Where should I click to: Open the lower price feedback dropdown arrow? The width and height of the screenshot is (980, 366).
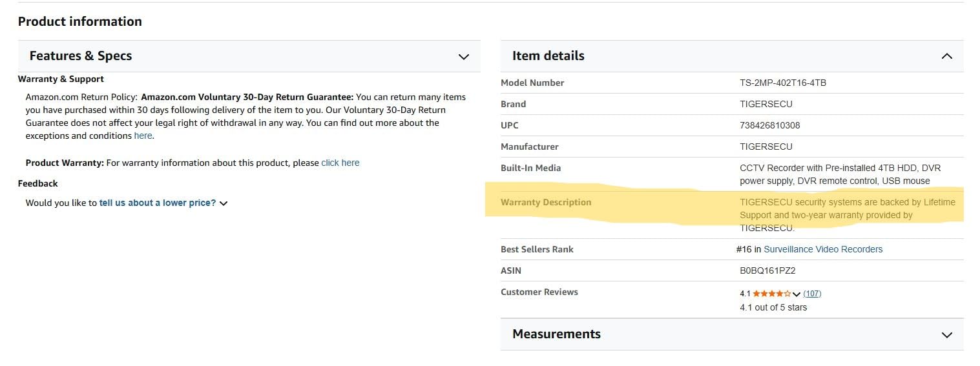[x=224, y=203]
